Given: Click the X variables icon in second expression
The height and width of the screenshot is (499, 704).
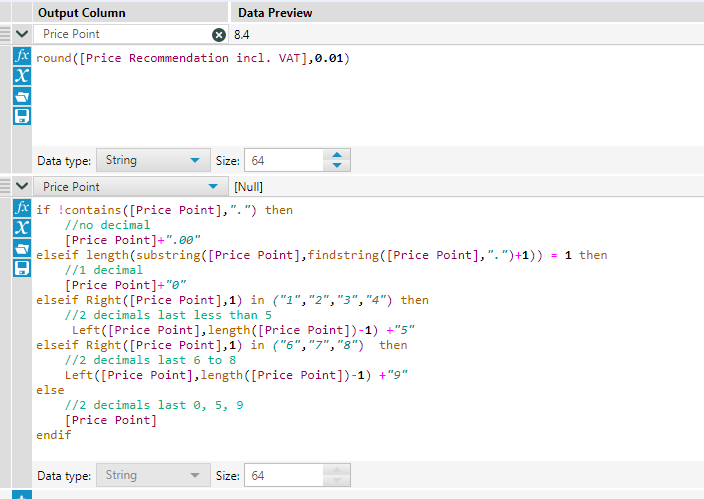Looking at the screenshot, I should coord(22,228).
